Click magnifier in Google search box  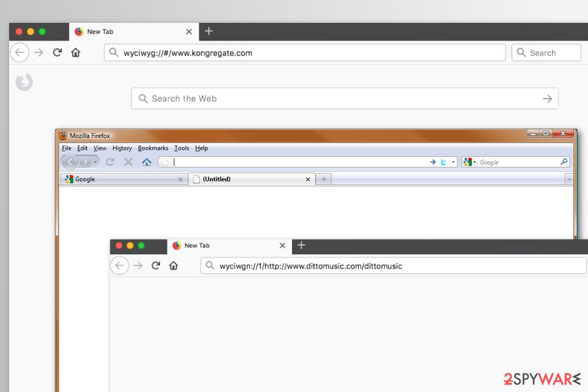[x=564, y=161]
